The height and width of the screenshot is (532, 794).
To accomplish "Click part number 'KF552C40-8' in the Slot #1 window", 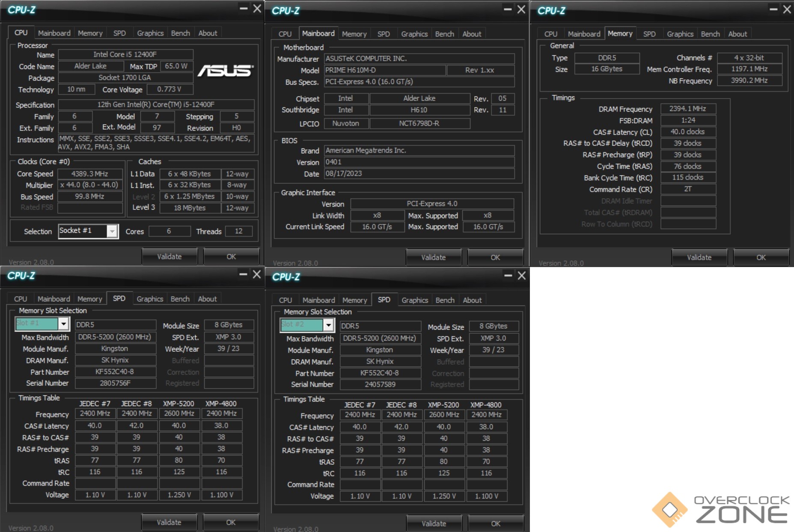I will point(116,372).
